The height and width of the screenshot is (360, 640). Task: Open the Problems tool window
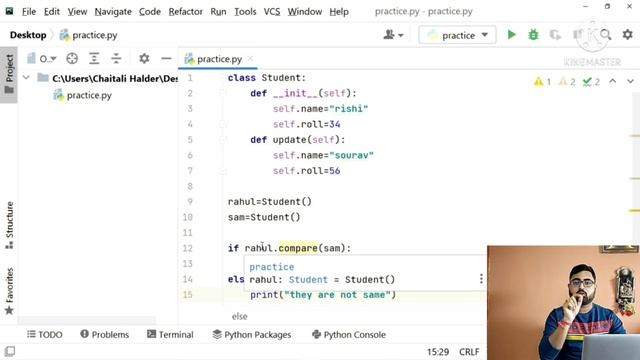point(105,335)
